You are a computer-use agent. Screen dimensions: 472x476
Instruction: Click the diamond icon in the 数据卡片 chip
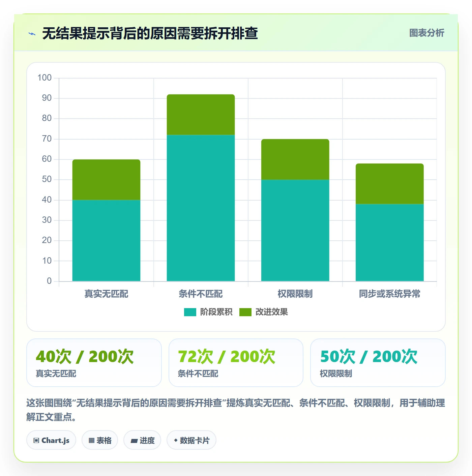click(x=176, y=440)
